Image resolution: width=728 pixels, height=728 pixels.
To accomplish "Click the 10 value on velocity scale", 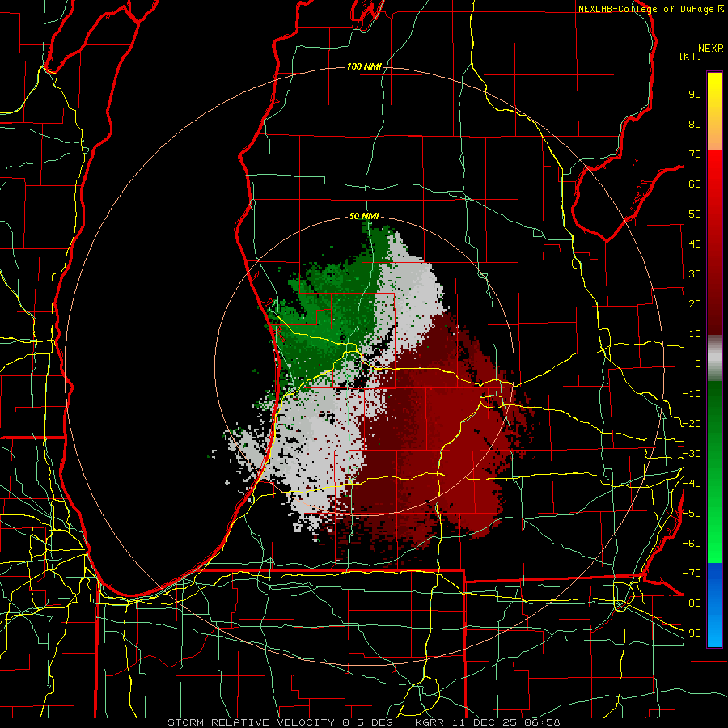I will point(695,334).
